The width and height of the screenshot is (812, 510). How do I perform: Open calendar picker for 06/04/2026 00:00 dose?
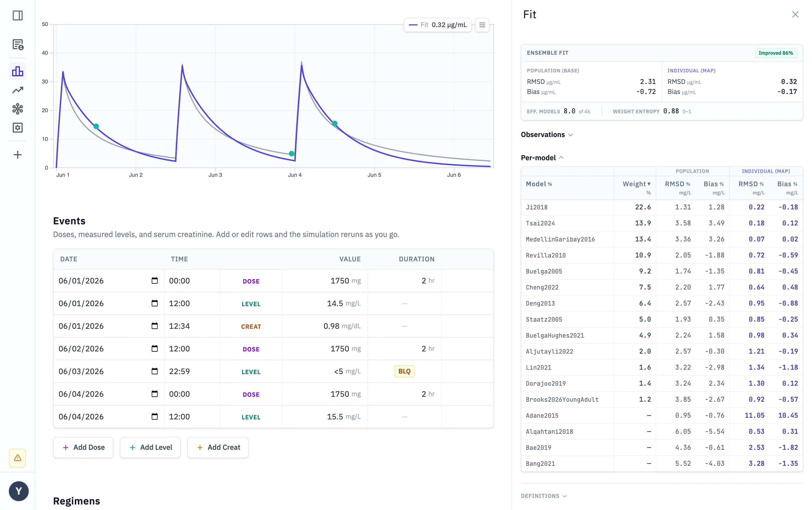pos(154,394)
